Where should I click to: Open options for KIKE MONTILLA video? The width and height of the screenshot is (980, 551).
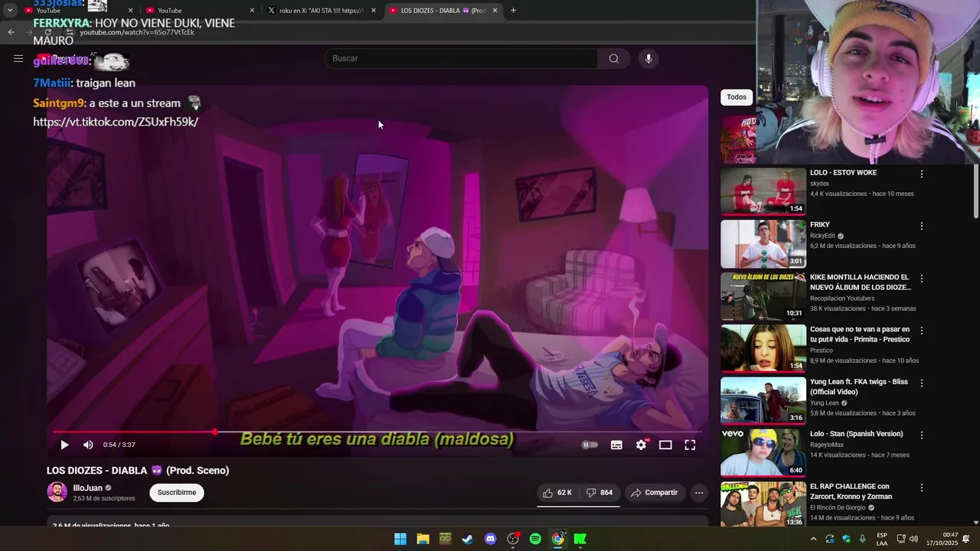coord(922,279)
